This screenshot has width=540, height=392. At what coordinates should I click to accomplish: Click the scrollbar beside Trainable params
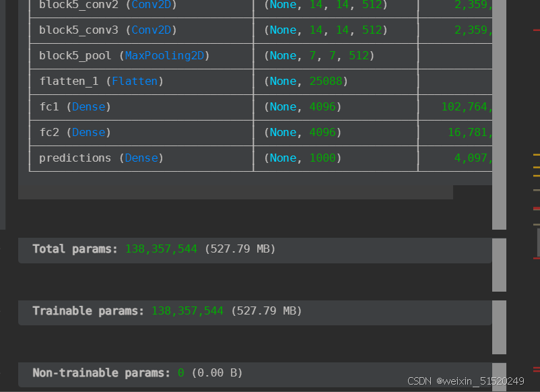point(499,327)
